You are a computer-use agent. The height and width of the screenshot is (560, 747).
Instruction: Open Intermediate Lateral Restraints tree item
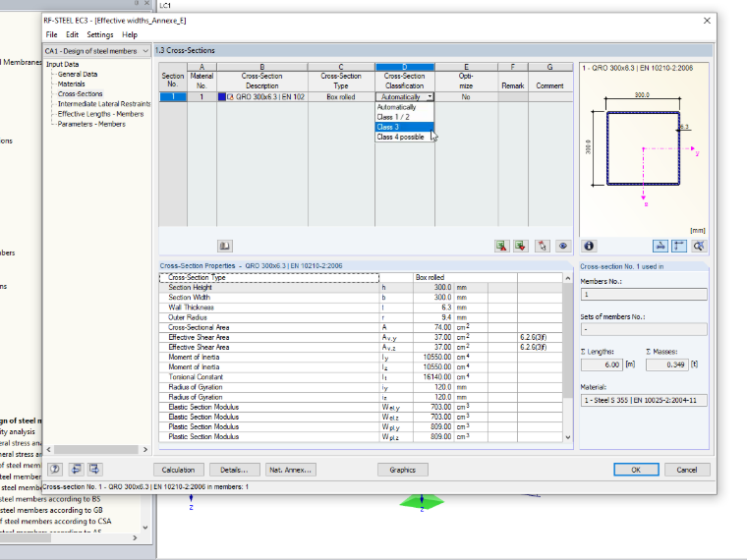[104, 104]
